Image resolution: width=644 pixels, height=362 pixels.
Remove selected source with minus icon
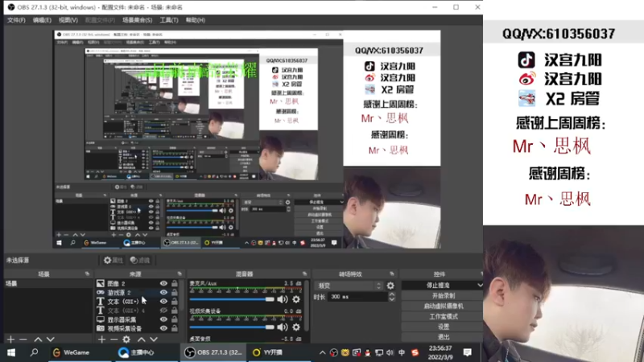114,339
